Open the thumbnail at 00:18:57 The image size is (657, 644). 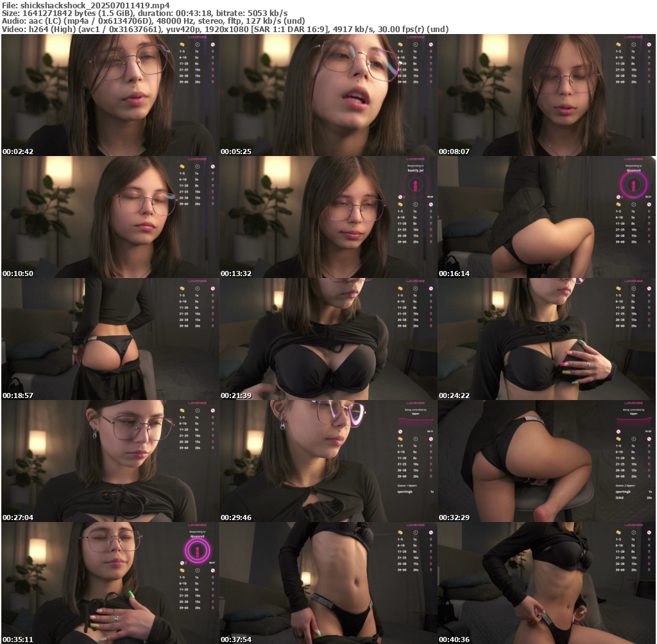(x=110, y=339)
